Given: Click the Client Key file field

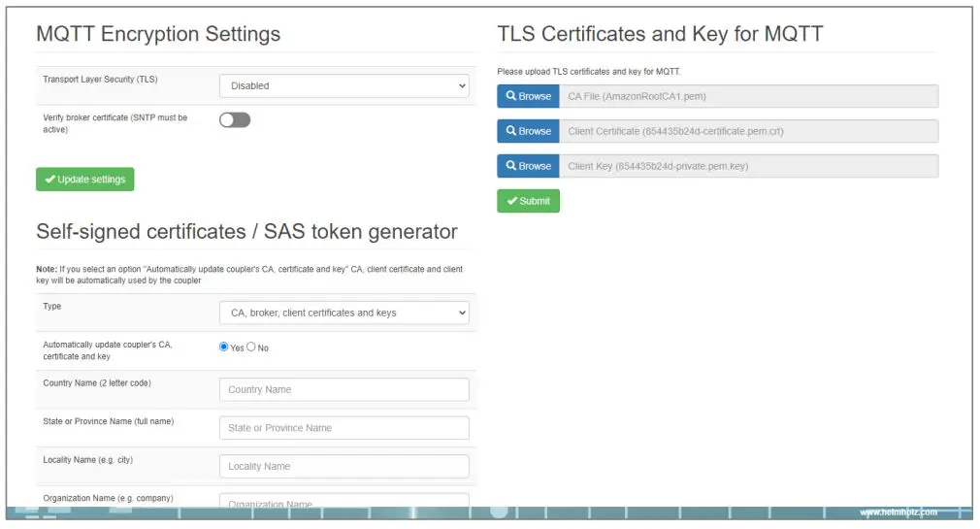Looking at the screenshot, I should point(748,166).
